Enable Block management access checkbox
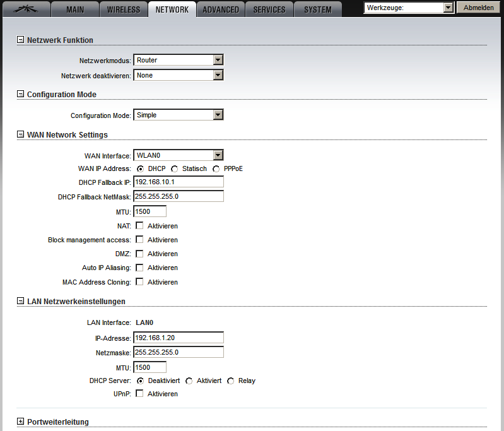The image size is (504, 431). 139,240
